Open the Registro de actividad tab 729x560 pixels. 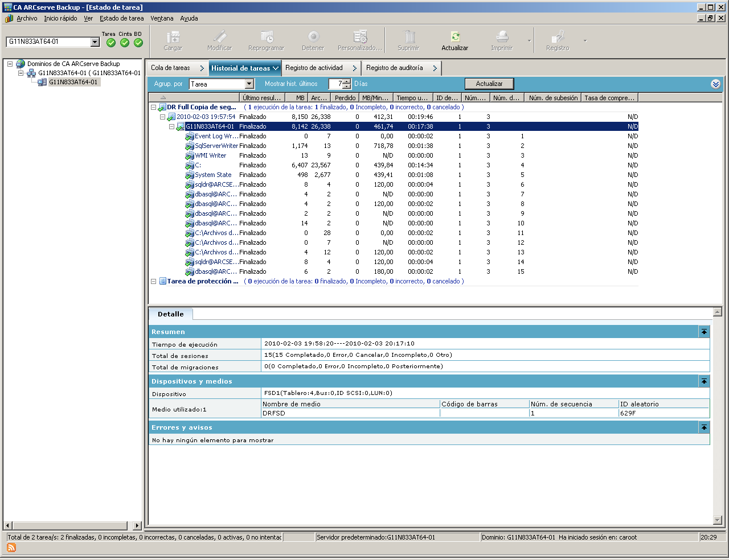[x=314, y=68]
